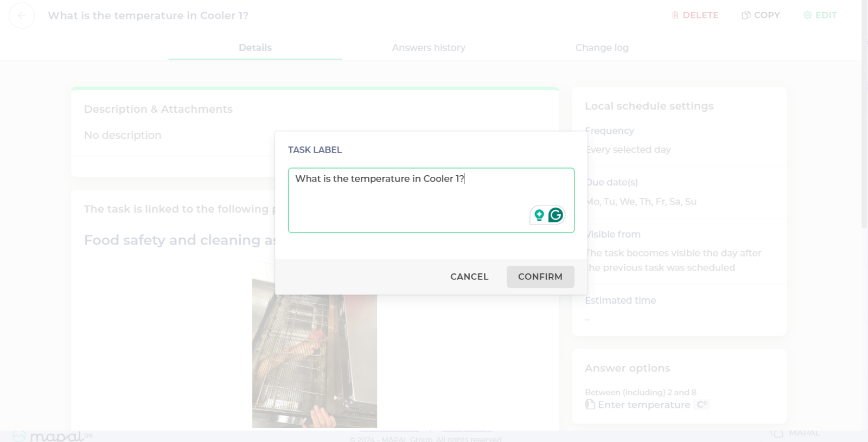
Task: Cancel the task label dialog
Action: click(x=469, y=277)
